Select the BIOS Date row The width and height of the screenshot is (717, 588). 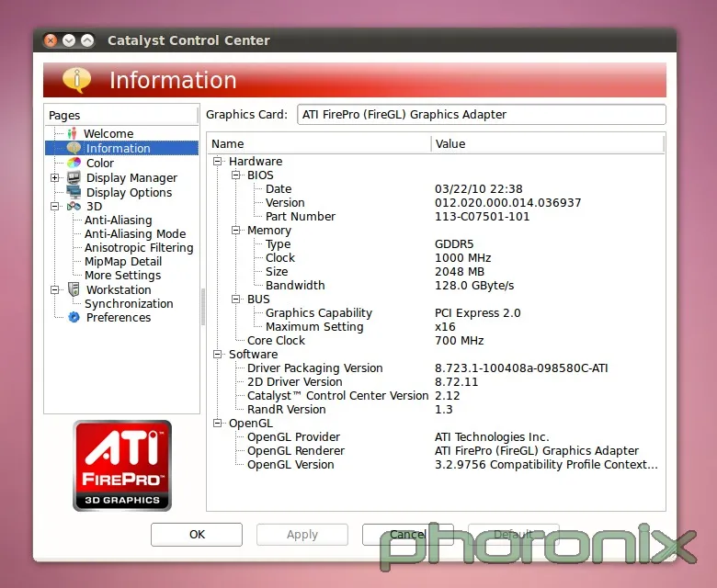pyautogui.click(x=436, y=188)
